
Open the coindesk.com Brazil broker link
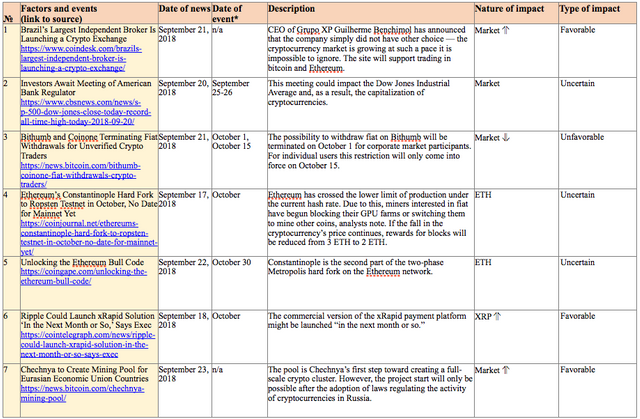click(x=81, y=58)
